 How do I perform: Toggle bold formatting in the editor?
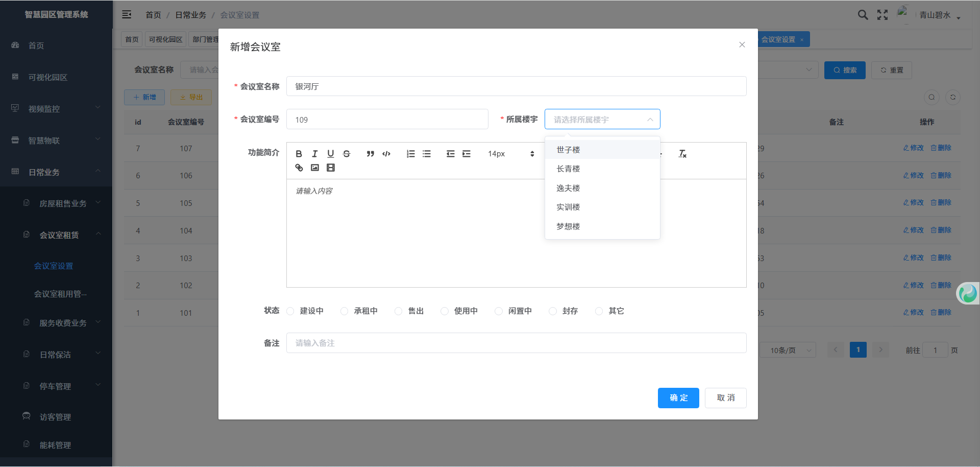pyautogui.click(x=299, y=154)
